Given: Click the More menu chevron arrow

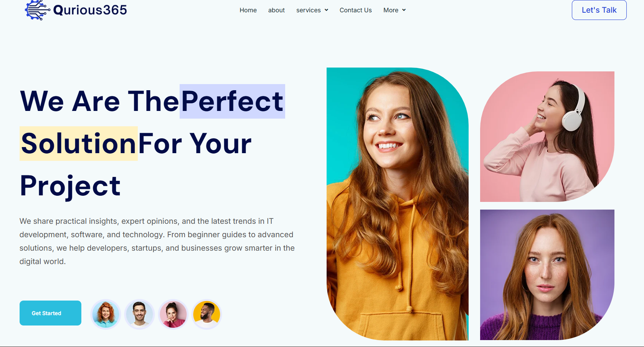Looking at the screenshot, I should point(404,10).
